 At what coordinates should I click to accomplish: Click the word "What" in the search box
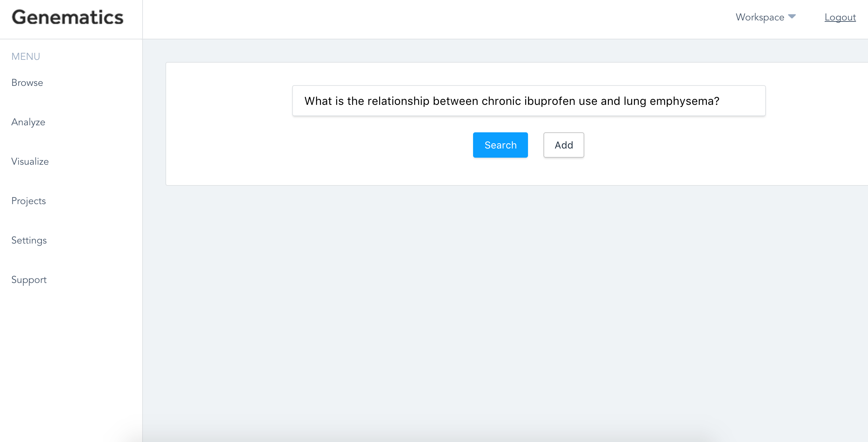click(x=318, y=101)
